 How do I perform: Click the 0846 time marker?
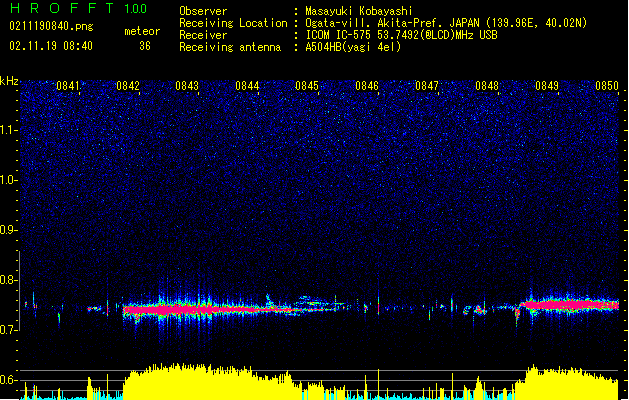click(x=367, y=86)
